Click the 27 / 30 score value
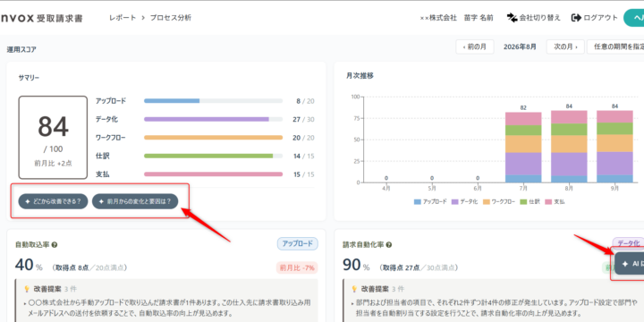 tap(303, 120)
